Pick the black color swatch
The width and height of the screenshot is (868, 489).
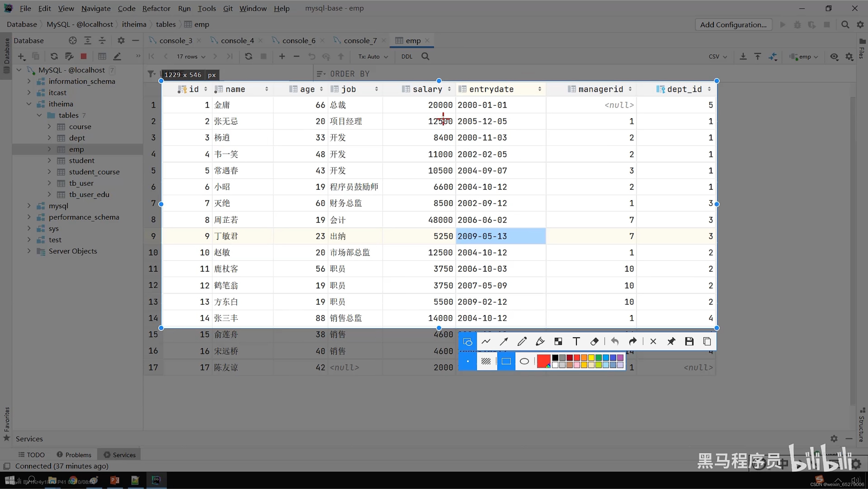click(555, 358)
